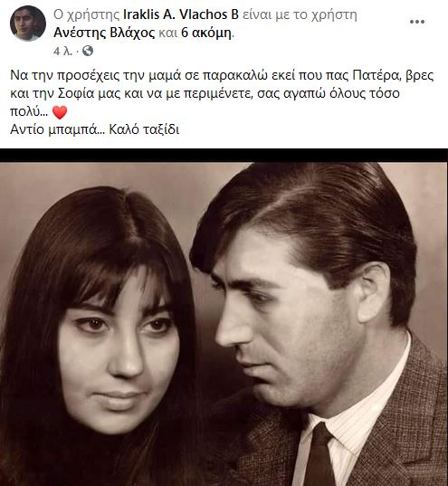Click the man's dark necktie in photo
The height and width of the screenshot is (486, 448).
[x=319, y=455]
